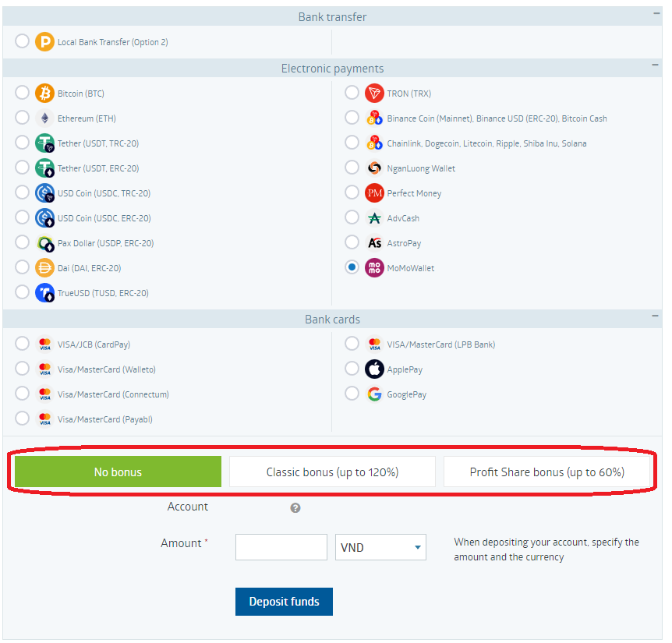Click the VISA/MasterCard (LPB Bank) card icon
Screen dimensions: 672x643
coord(374,344)
